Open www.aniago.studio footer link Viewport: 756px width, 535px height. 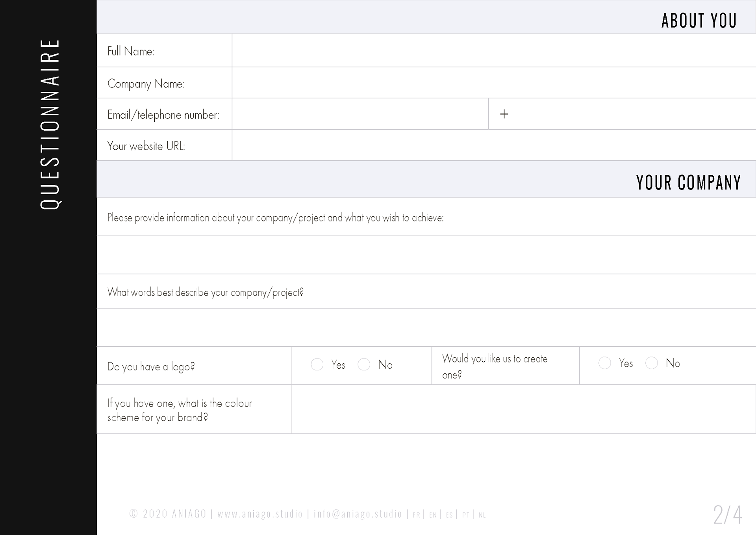[x=260, y=514]
